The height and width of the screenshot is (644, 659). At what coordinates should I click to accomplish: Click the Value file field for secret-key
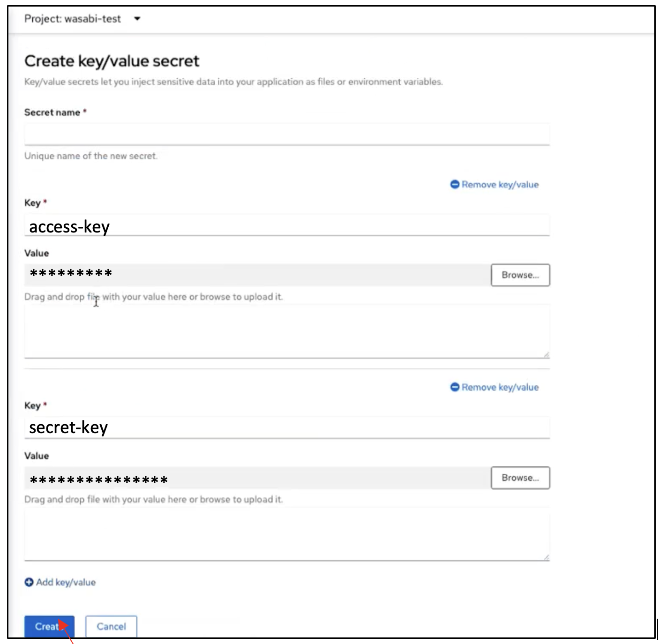257,478
